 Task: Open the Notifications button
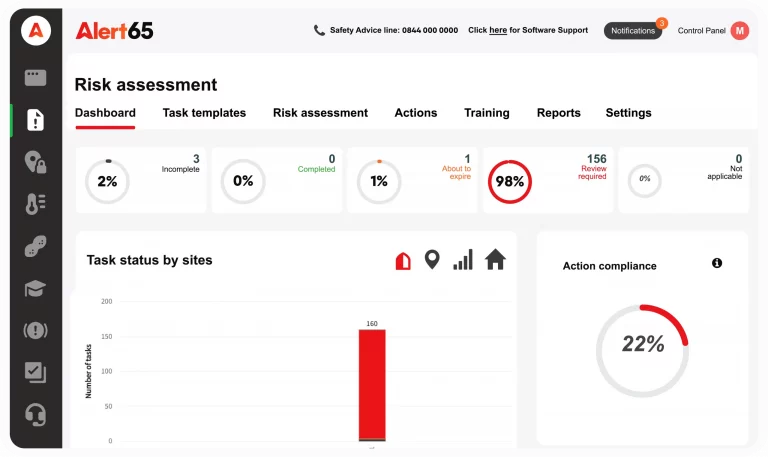click(633, 31)
